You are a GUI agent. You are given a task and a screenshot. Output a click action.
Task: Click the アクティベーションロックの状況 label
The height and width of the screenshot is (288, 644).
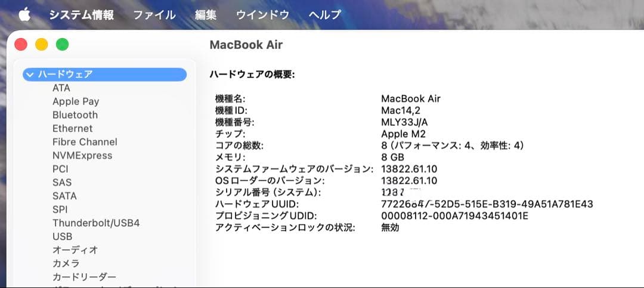point(285,228)
